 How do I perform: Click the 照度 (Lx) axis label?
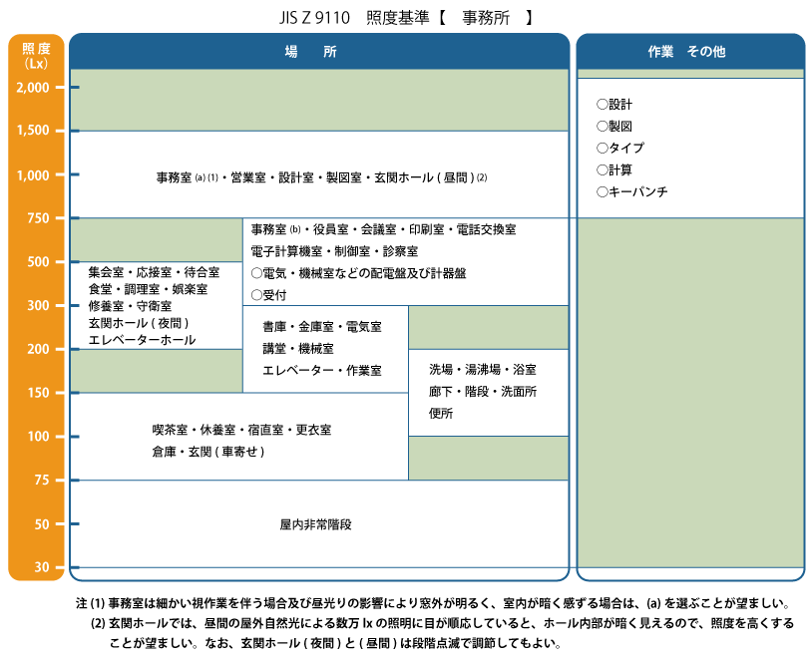[36, 56]
